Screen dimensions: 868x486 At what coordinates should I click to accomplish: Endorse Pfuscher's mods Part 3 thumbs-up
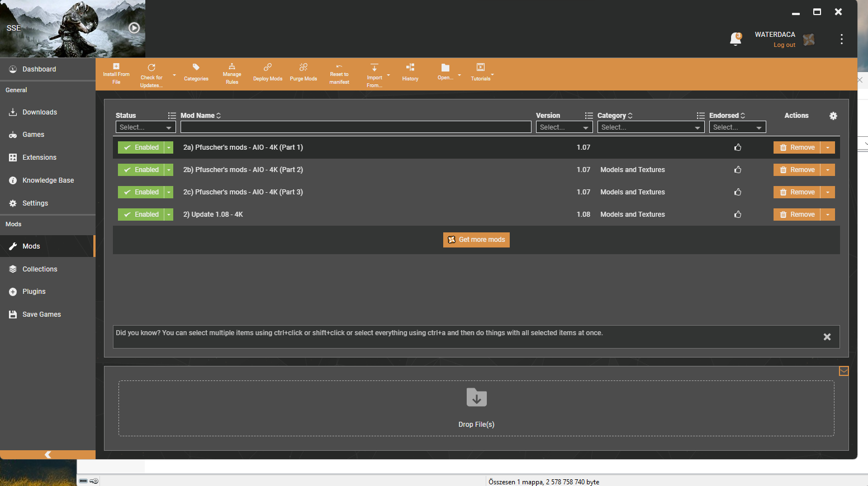coord(738,192)
